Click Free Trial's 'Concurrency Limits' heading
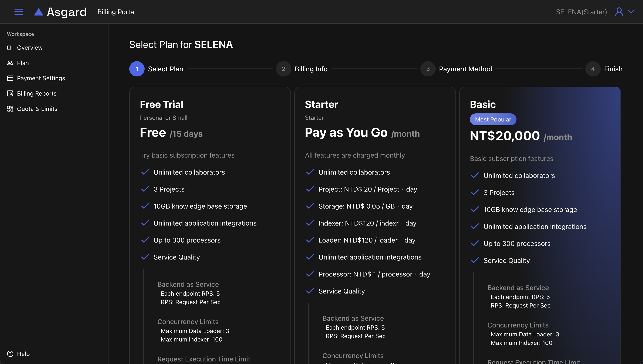643x364 pixels. (x=188, y=322)
